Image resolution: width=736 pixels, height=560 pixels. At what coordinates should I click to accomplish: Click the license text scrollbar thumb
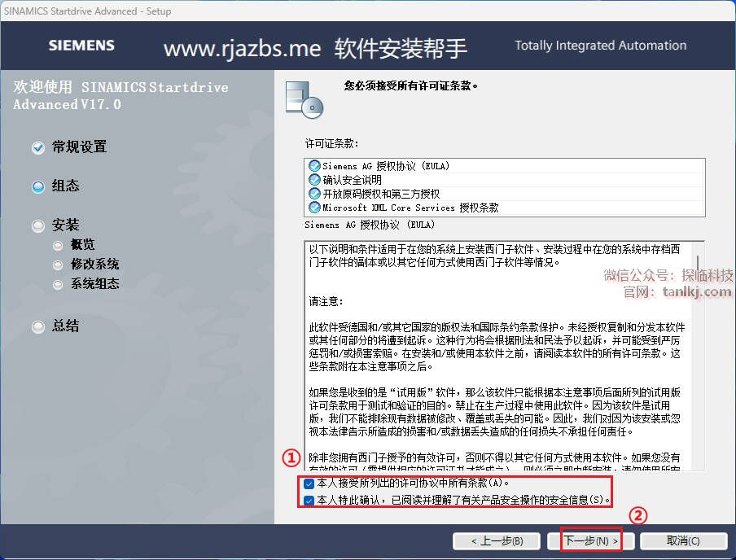698,263
